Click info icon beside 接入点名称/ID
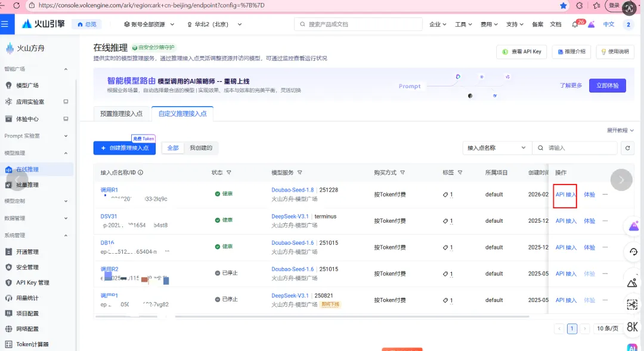Screen dimensions: 644x351 [141, 173]
